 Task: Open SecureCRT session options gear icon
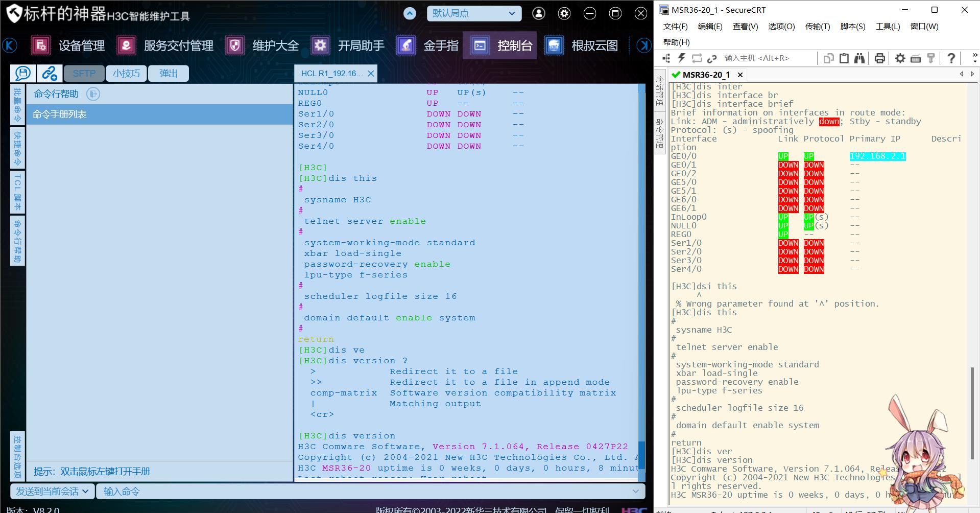tap(900, 58)
